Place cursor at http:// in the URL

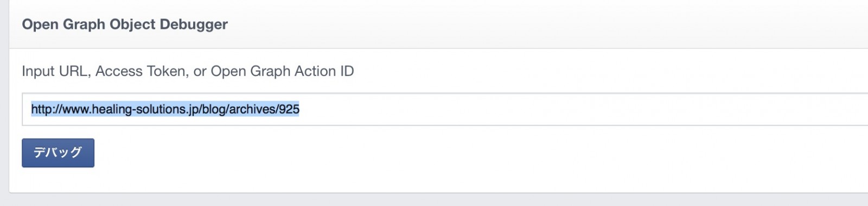click(46, 109)
